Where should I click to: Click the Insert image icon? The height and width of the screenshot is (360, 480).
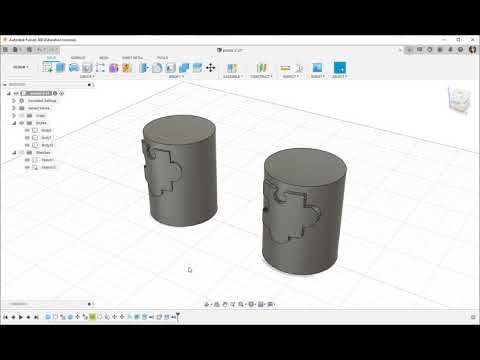point(317,68)
